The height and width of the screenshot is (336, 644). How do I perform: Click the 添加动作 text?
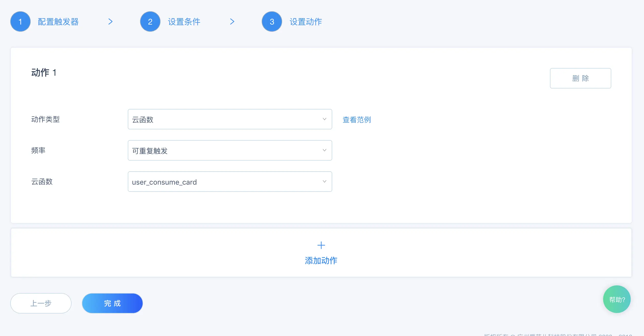pyautogui.click(x=321, y=261)
